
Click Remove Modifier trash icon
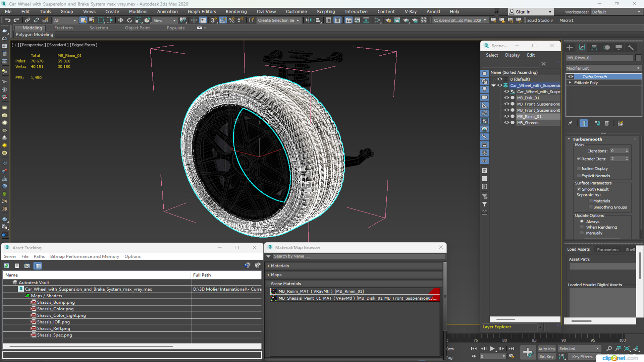[607, 123]
